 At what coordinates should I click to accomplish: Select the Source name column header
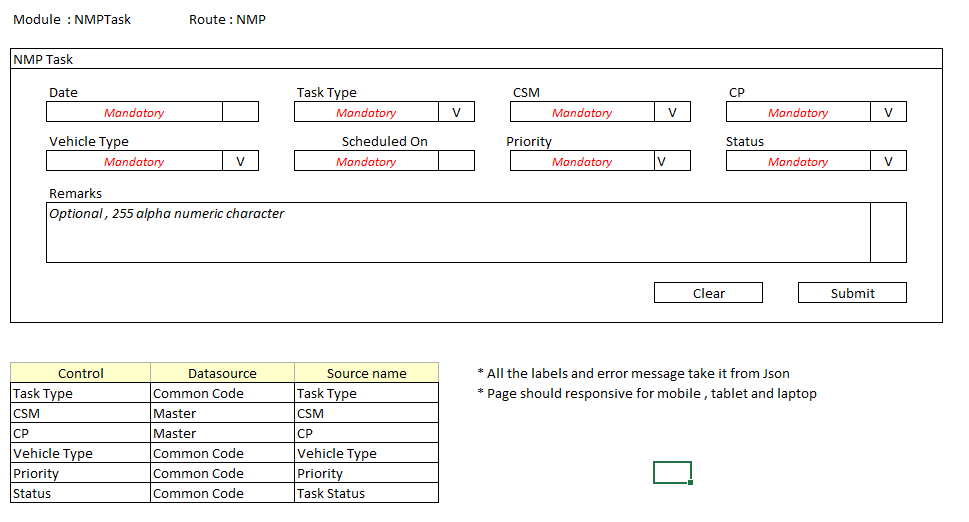tap(366, 373)
